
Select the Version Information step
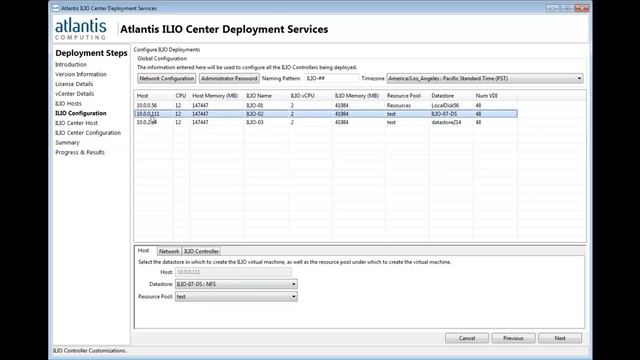[81, 74]
